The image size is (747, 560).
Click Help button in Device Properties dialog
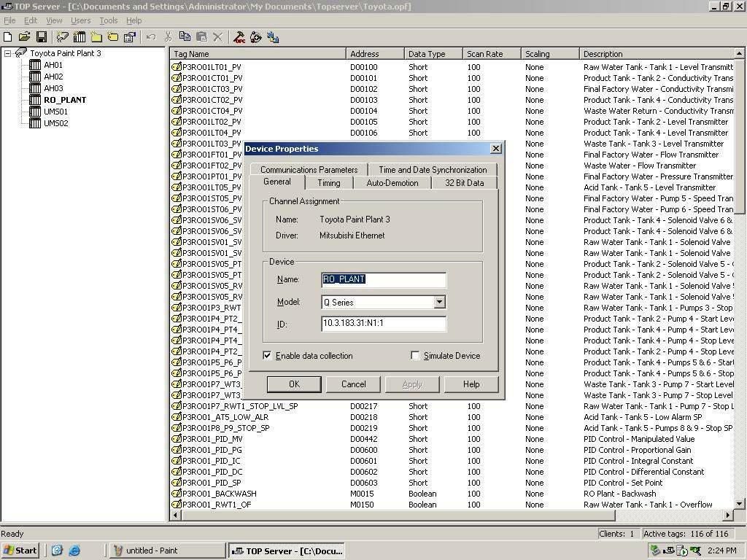point(471,384)
